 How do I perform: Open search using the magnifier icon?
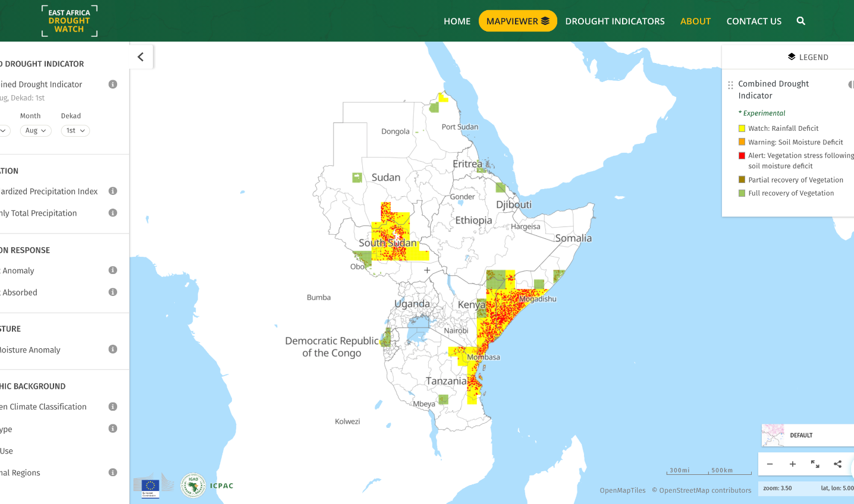(800, 20)
